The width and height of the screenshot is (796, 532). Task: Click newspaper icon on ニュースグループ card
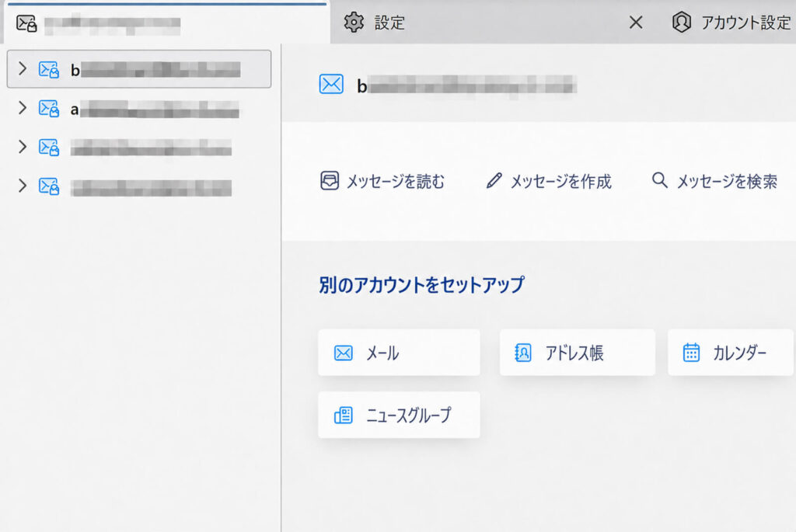[343, 415]
